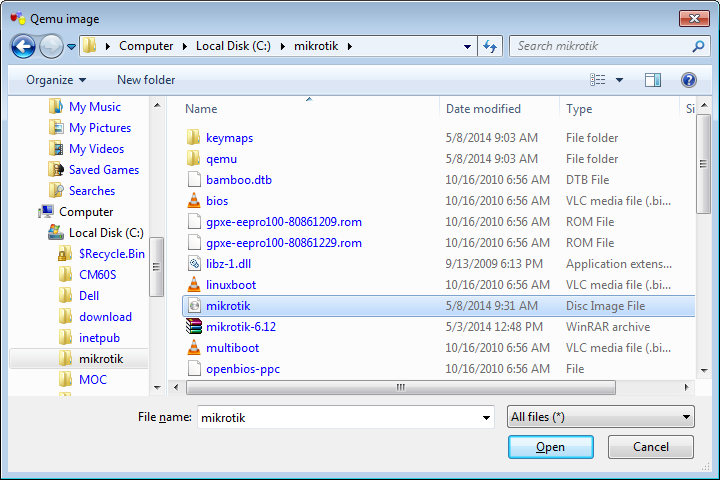Select CM60S folder in the tree
This screenshot has height=480, width=720.
[97, 275]
